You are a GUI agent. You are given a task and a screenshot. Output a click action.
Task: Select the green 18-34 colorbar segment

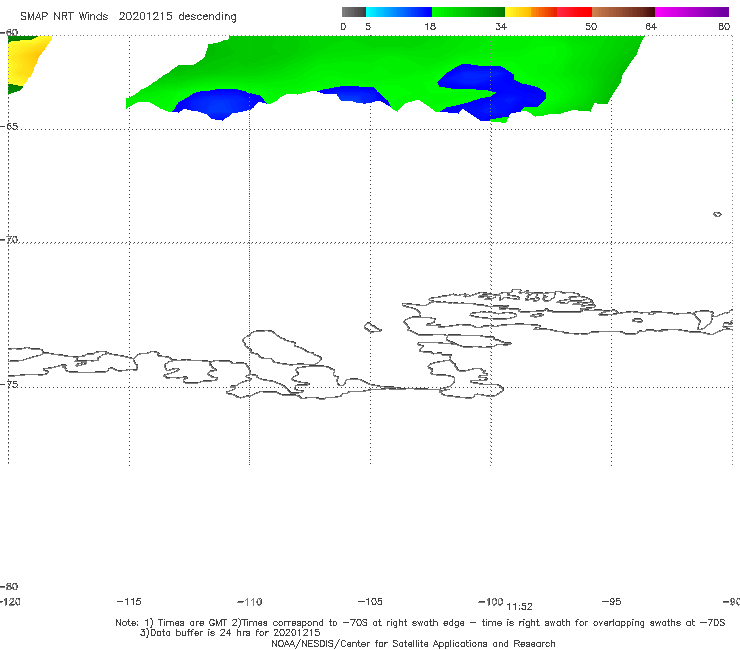(x=468, y=12)
